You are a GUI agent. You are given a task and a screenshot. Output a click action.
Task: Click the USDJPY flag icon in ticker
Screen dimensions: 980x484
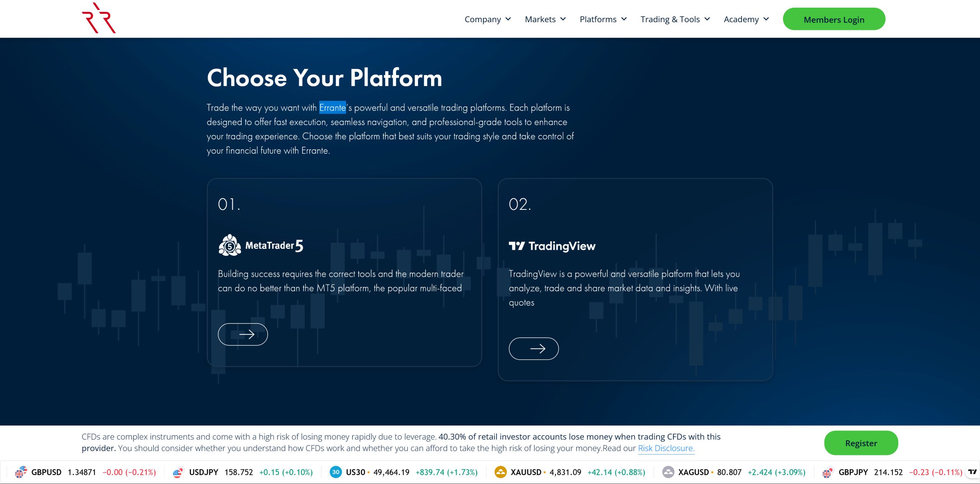tap(178, 472)
